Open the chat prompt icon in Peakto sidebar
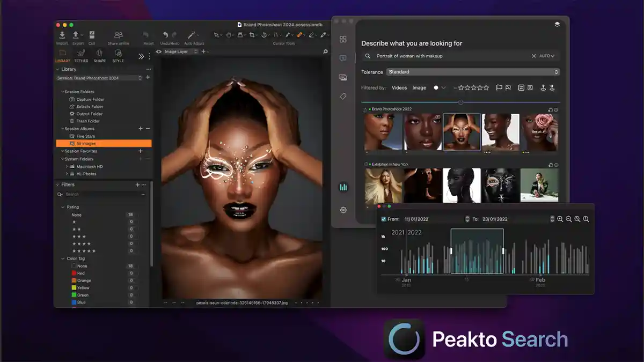The image size is (644, 362). 343,58
